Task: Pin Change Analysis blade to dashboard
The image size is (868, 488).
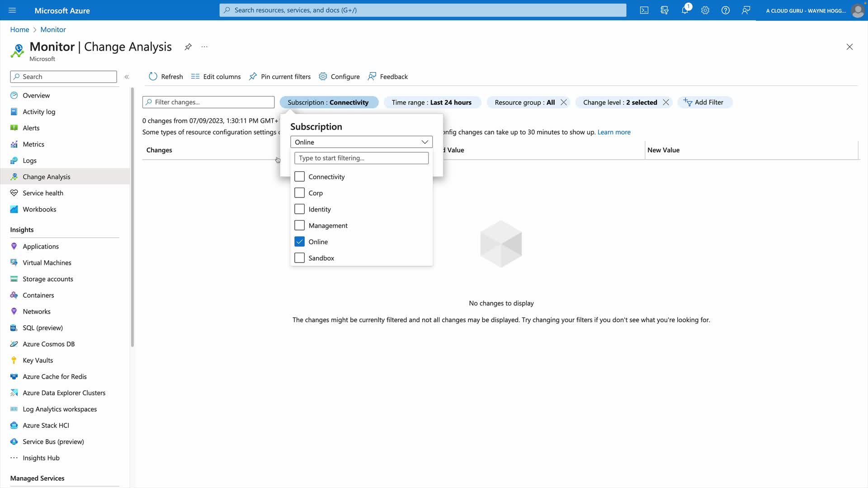Action: [188, 47]
